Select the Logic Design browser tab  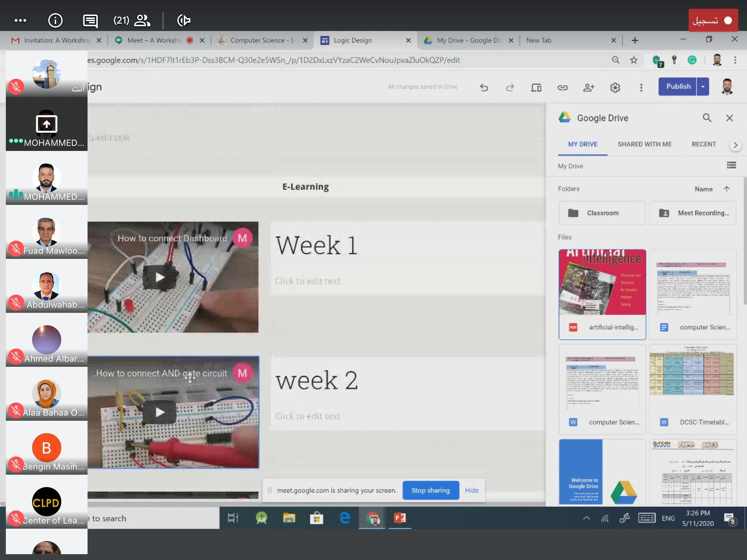(365, 40)
